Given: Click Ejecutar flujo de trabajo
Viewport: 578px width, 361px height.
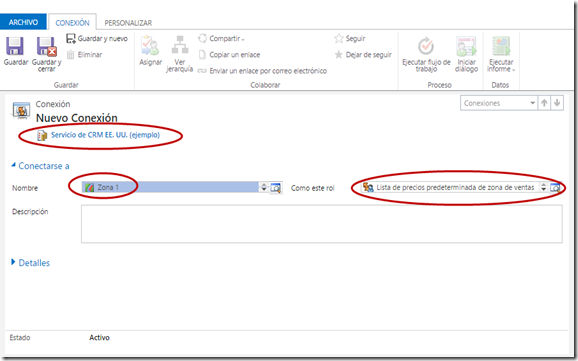Looking at the screenshot, I should [x=426, y=54].
